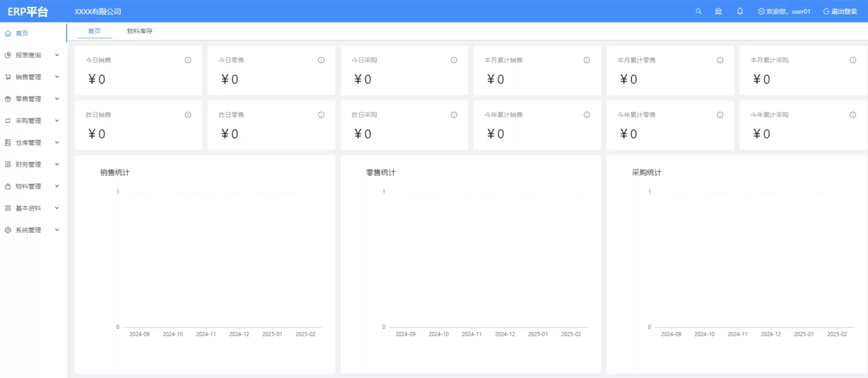868x378 pixels.
Task: Click info icon on 本月累计采购 card
Action: tap(852, 60)
